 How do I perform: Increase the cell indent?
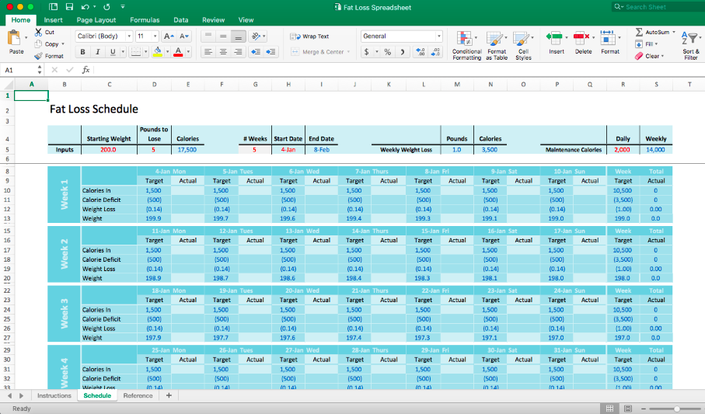[x=271, y=52]
